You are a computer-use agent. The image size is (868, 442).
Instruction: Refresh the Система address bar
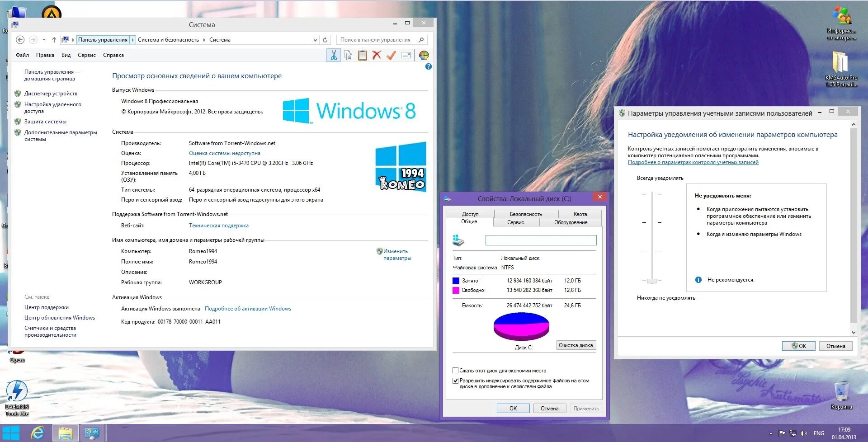(325, 40)
